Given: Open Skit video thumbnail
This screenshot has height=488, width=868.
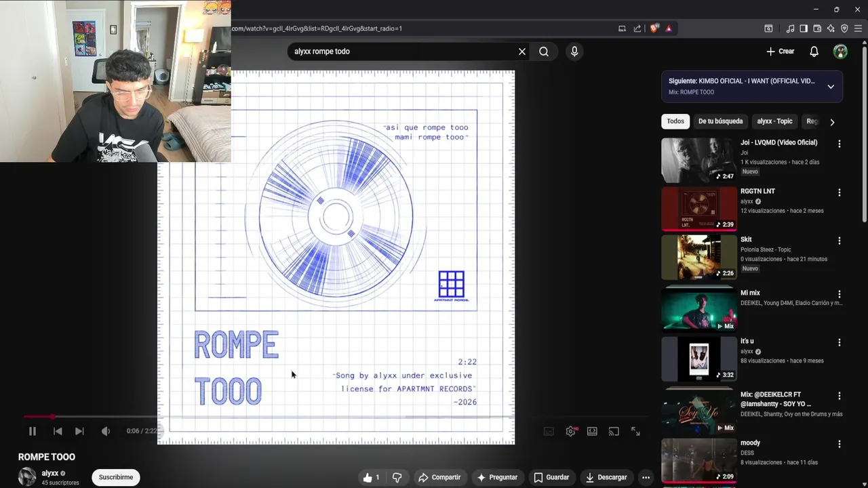Looking at the screenshot, I should click(699, 258).
